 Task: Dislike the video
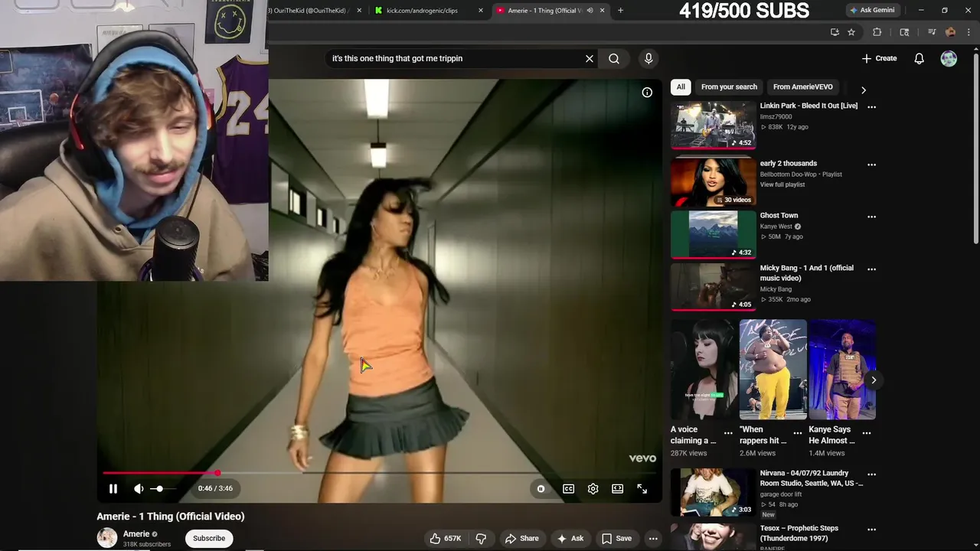[481, 538]
